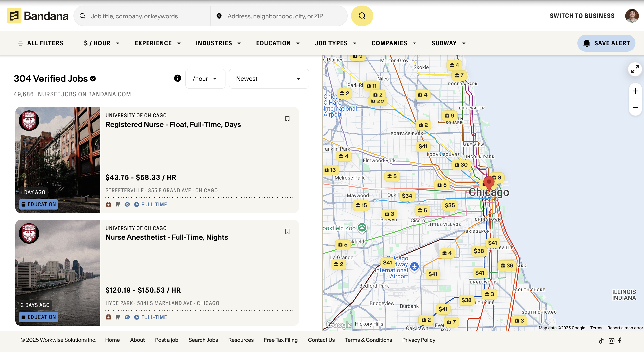644x352 pixels.
Task: Zoom in on the map
Action: click(635, 91)
